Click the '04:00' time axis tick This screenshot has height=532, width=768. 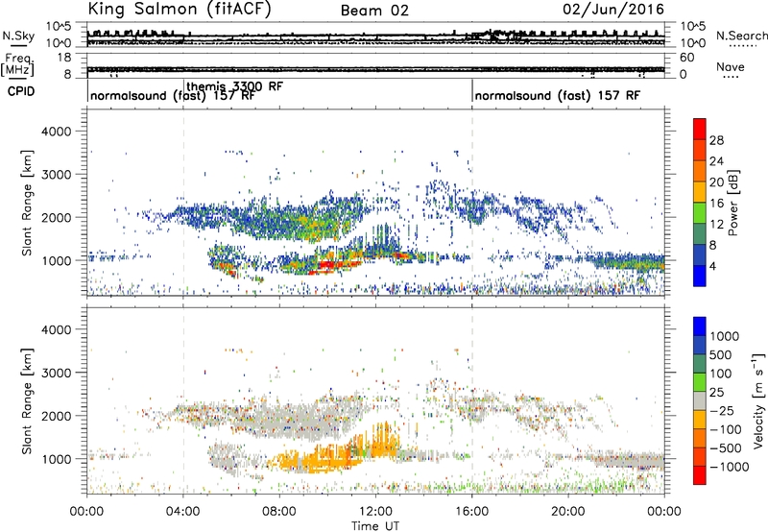click(183, 512)
